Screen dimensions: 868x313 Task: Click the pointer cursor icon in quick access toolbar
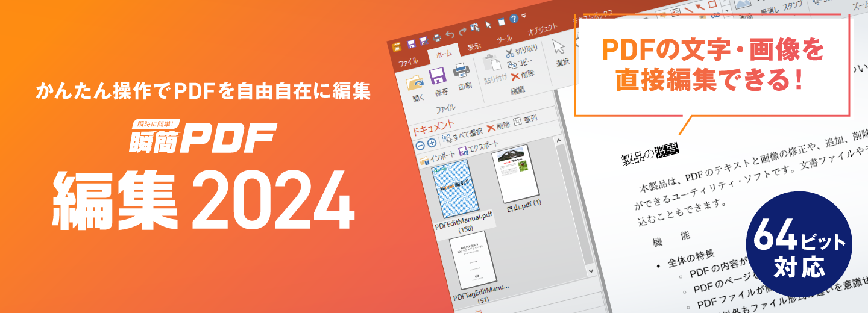point(488,25)
